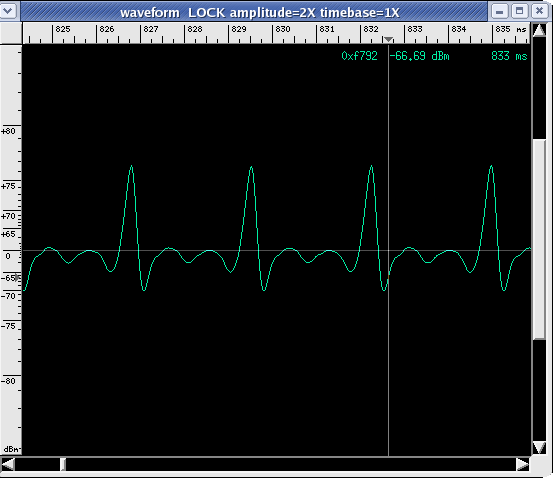Click the horizontal scrollbar left arrow
This screenshot has width=553, height=478.
(x=8, y=464)
